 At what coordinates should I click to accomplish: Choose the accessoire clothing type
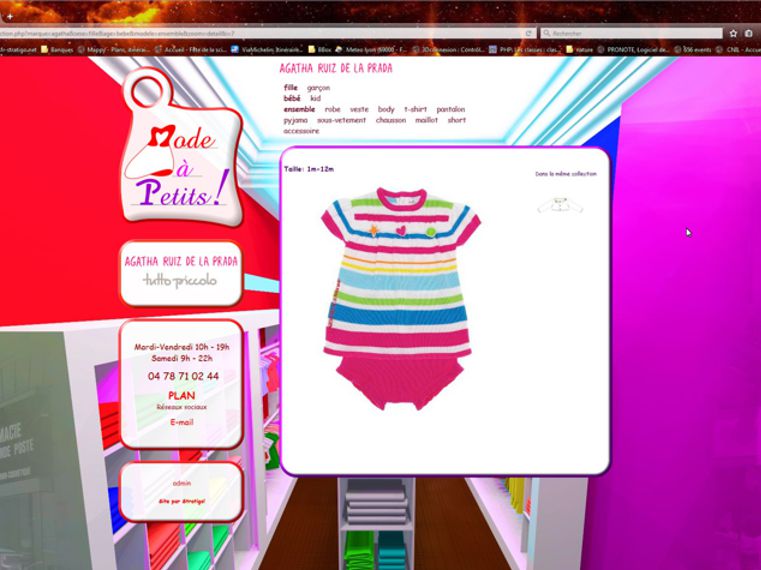click(301, 131)
